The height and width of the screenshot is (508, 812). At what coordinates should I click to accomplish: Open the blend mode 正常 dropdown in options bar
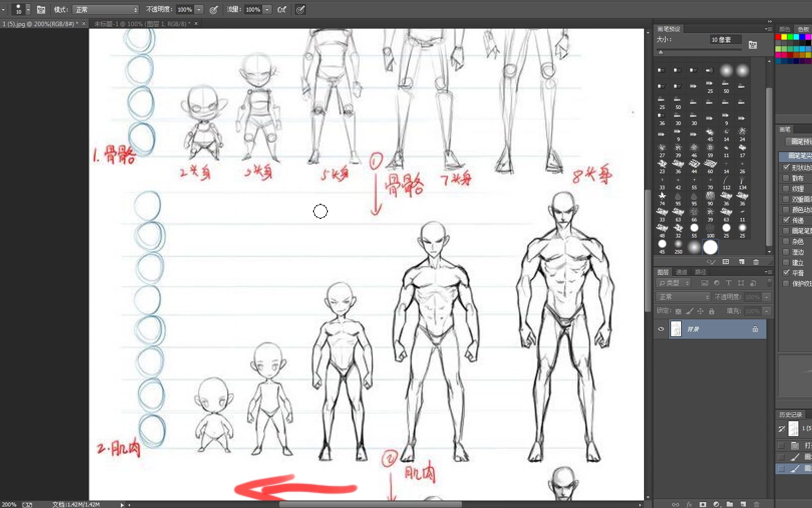click(x=105, y=10)
